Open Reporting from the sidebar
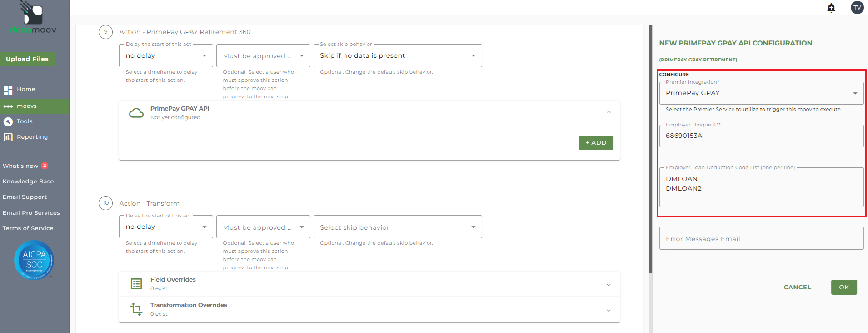868x333 pixels. (x=32, y=137)
